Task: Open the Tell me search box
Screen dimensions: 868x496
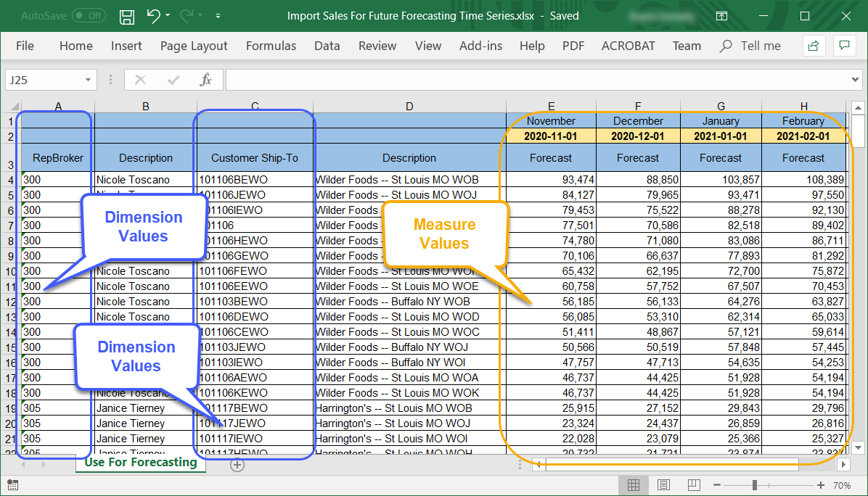Action: [750, 45]
